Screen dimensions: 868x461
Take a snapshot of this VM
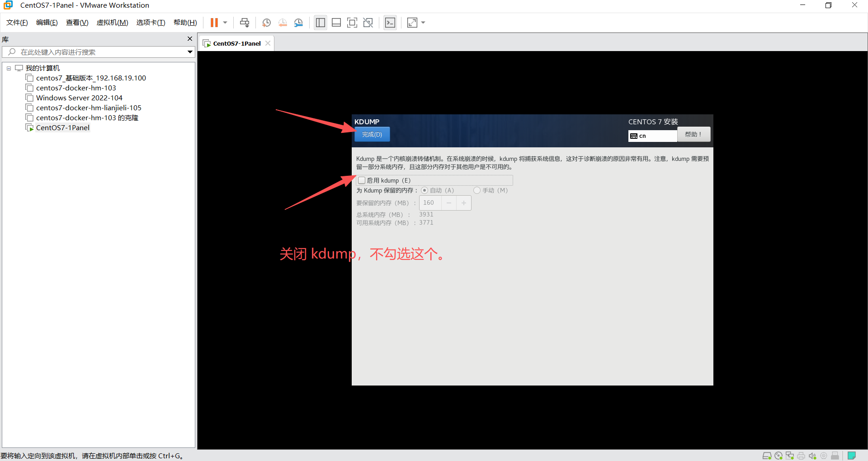[266, 23]
